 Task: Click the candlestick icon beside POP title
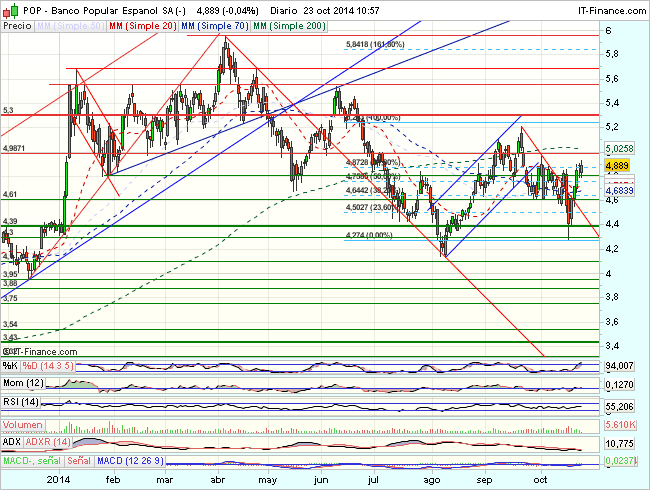click(10, 10)
